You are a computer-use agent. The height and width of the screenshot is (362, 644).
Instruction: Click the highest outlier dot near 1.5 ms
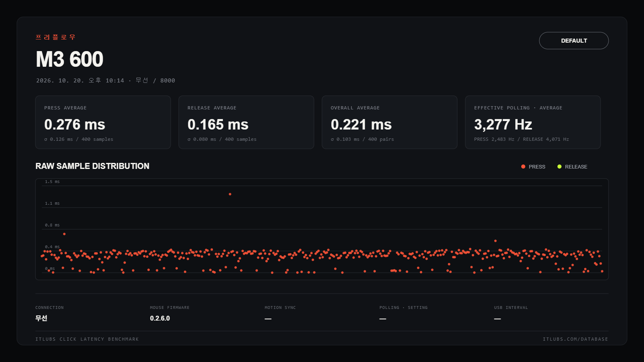[x=230, y=194]
